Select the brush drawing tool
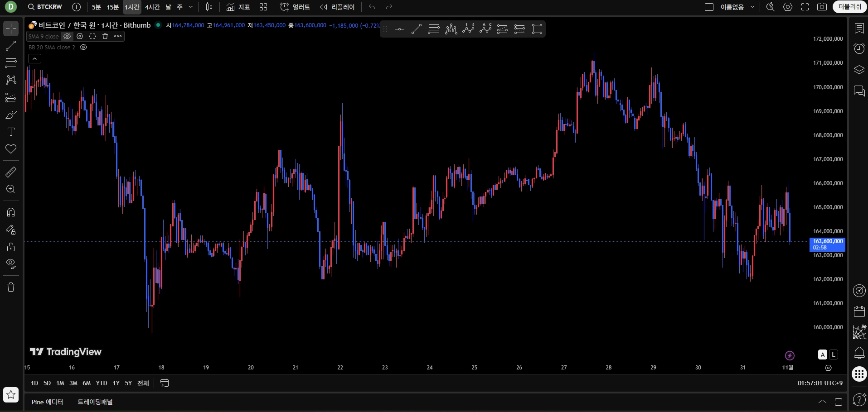 pos(11,115)
